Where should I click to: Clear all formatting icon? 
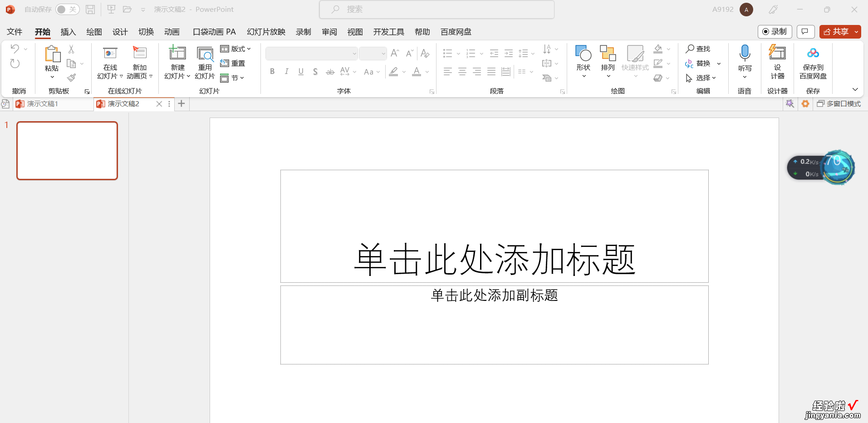(425, 53)
